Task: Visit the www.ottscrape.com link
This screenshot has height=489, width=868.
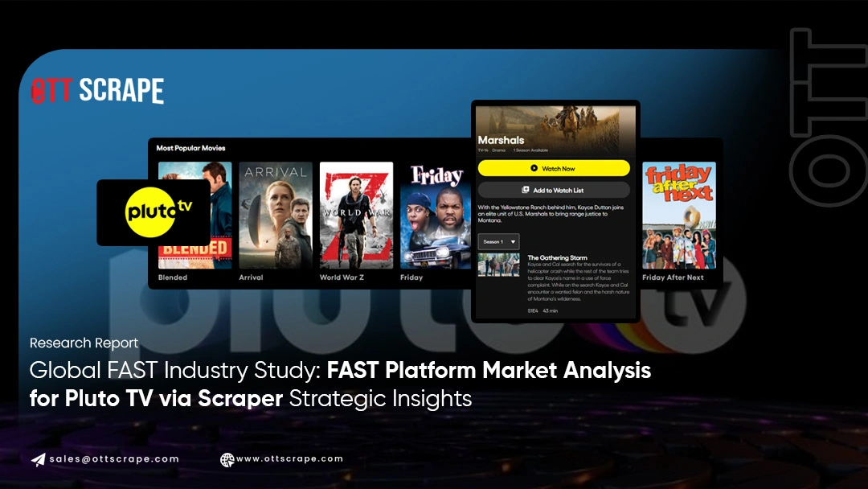Action: pos(289,459)
